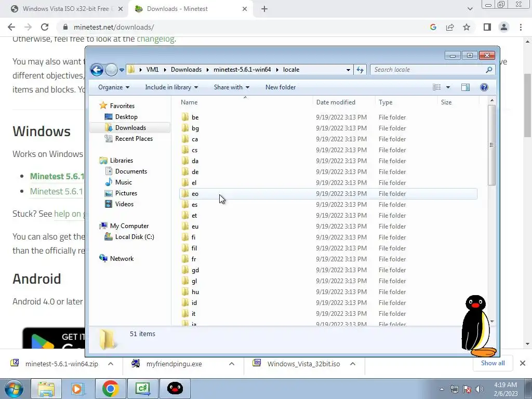Click the Downloads breadcrumb in address bar

(186, 70)
